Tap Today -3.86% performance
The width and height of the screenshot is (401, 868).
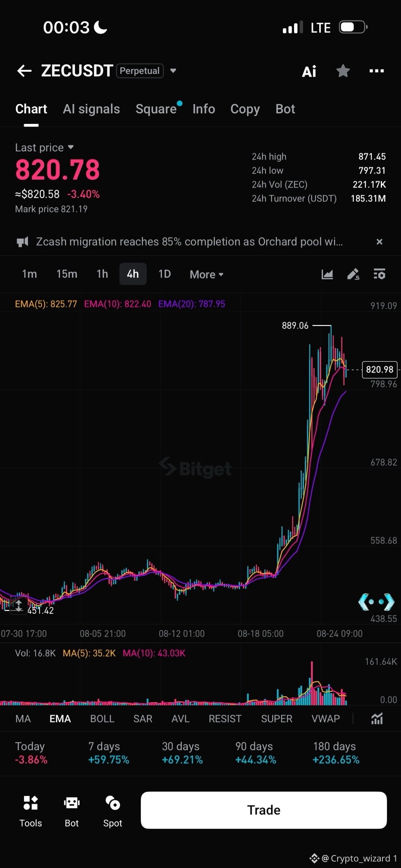31,753
